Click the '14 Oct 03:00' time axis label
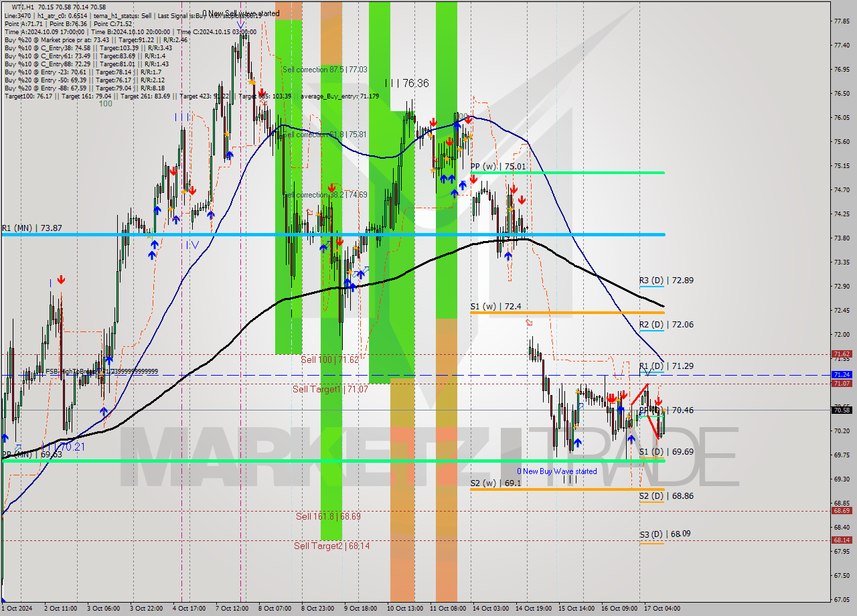This screenshot has height=616, width=857. point(491,609)
